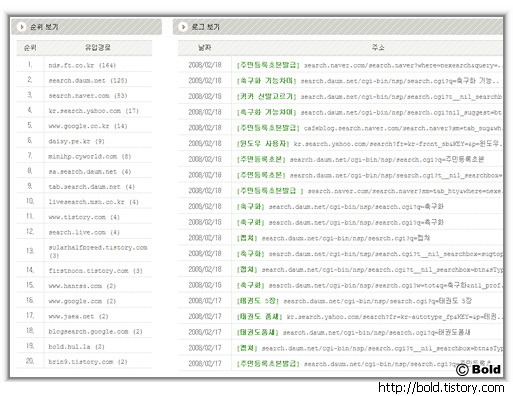Screen dimensions: 513x396
Task: Open the [윈도우 사용자] yahoo log entry
Action: pos(369,144)
